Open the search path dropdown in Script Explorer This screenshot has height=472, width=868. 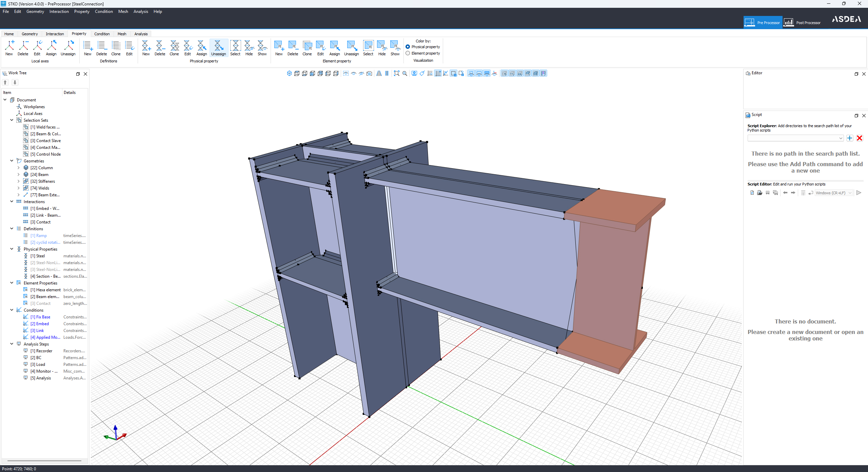click(x=841, y=138)
